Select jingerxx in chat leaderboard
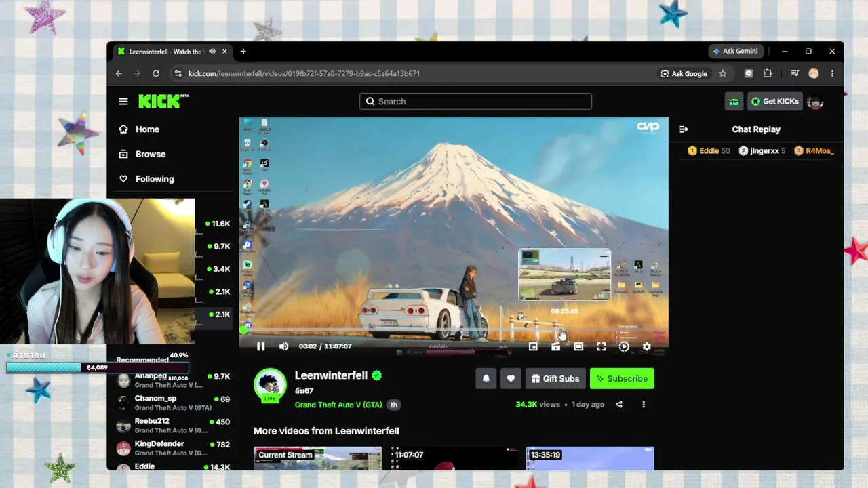The height and width of the screenshot is (488, 868). point(762,151)
